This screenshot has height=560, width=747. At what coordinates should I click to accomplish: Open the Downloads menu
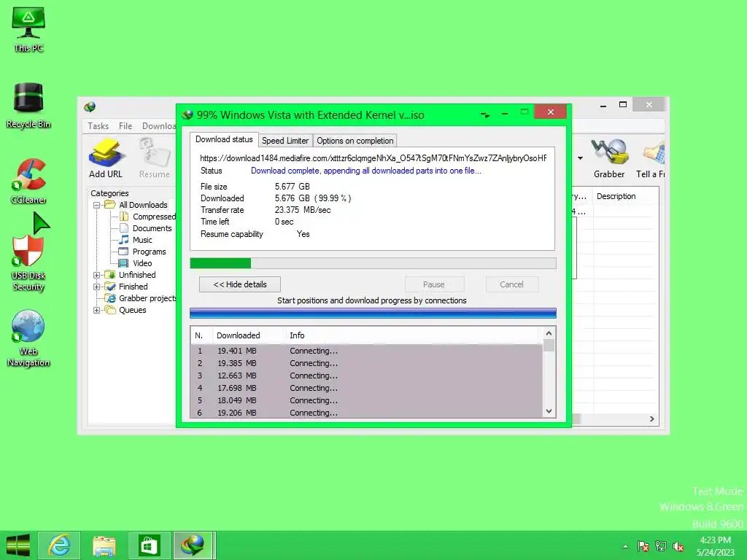158,125
